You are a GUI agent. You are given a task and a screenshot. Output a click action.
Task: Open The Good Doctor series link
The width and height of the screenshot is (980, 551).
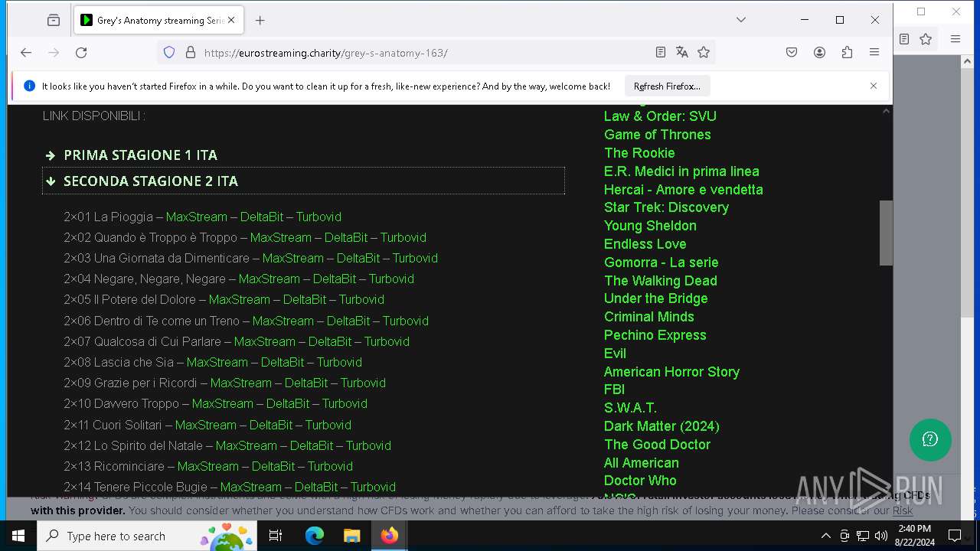(x=657, y=445)
